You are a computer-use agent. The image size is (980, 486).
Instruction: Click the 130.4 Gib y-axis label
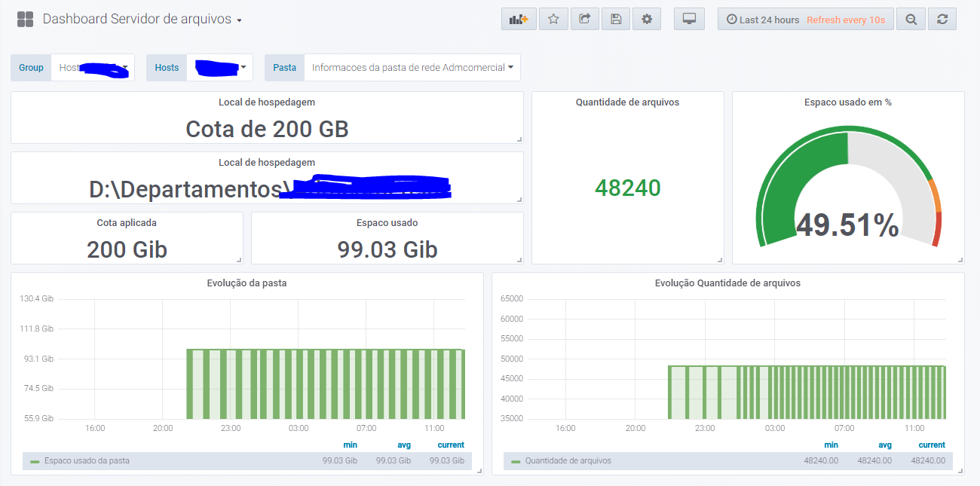pyautogui.click(x=37, y=299)
